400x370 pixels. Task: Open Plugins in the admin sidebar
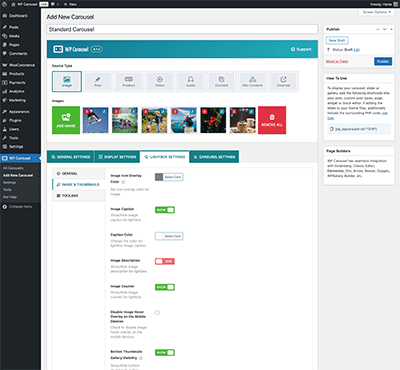(x=15, y=120)
